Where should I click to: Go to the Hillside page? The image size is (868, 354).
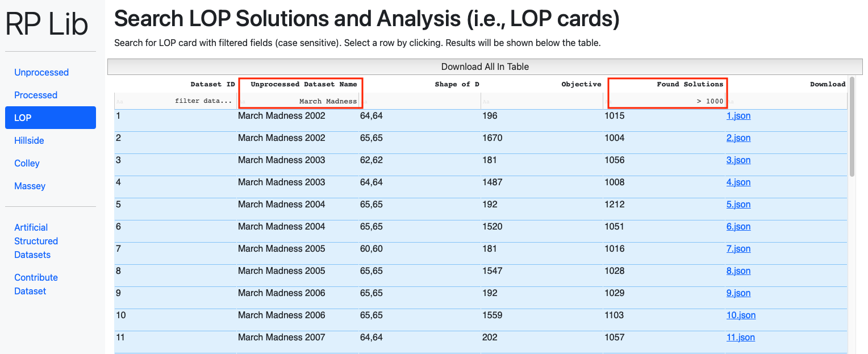29,140
